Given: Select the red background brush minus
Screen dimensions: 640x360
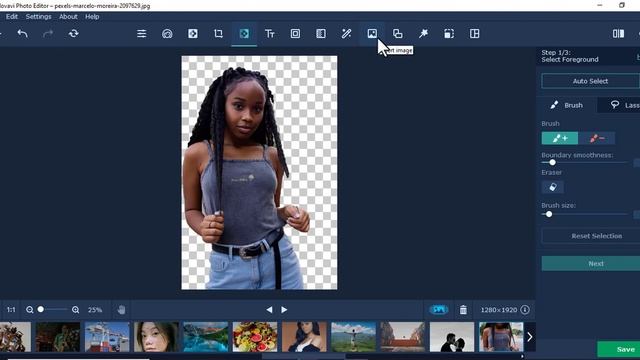Looking at the screenshot, I should tap(597, 138).
